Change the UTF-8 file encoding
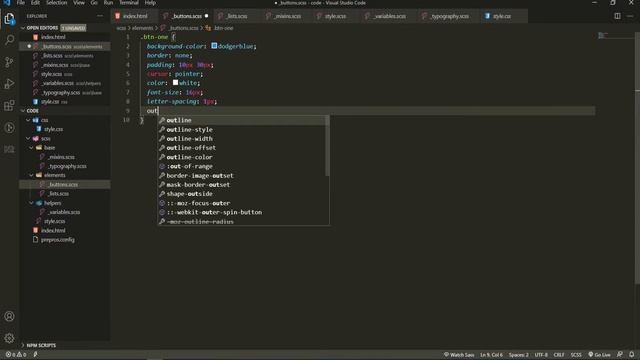 541,355
